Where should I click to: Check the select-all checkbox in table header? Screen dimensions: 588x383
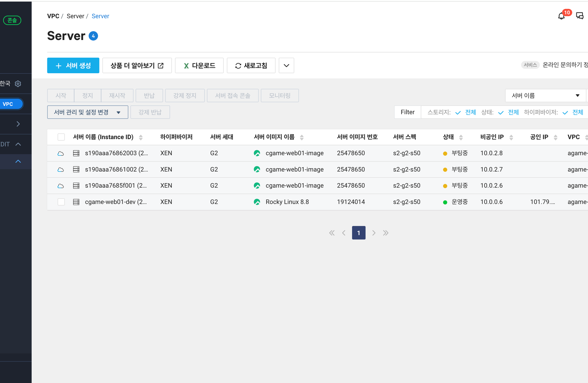61,137
